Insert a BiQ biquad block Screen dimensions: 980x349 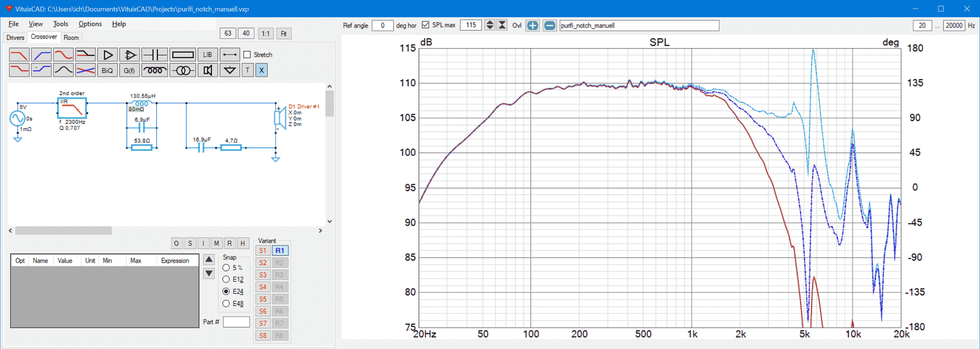coord(107,70)
